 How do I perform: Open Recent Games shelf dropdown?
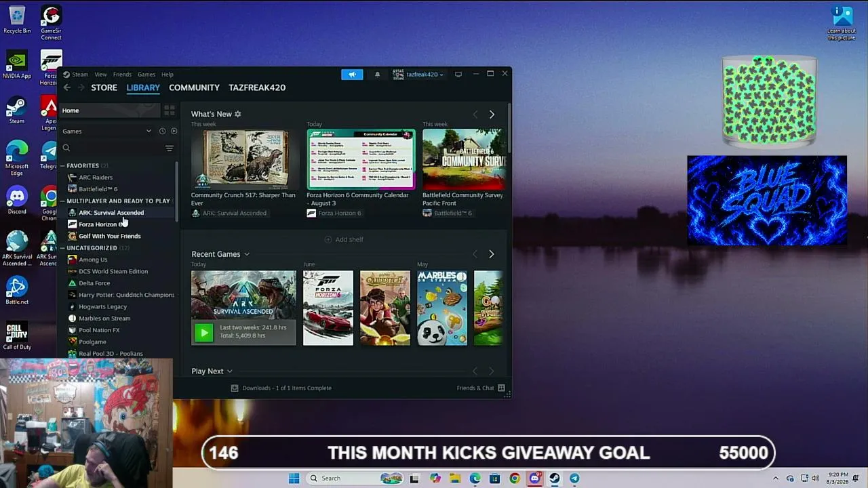[247, 254]
